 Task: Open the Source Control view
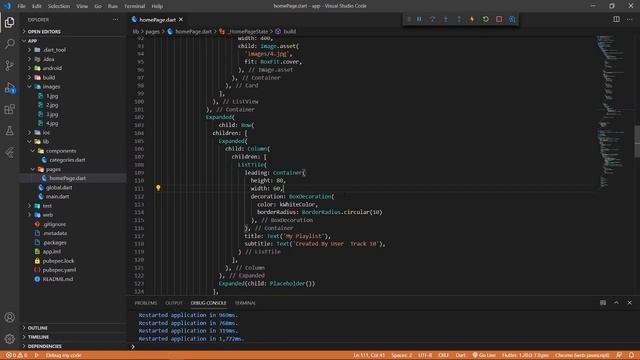point(9,65)
